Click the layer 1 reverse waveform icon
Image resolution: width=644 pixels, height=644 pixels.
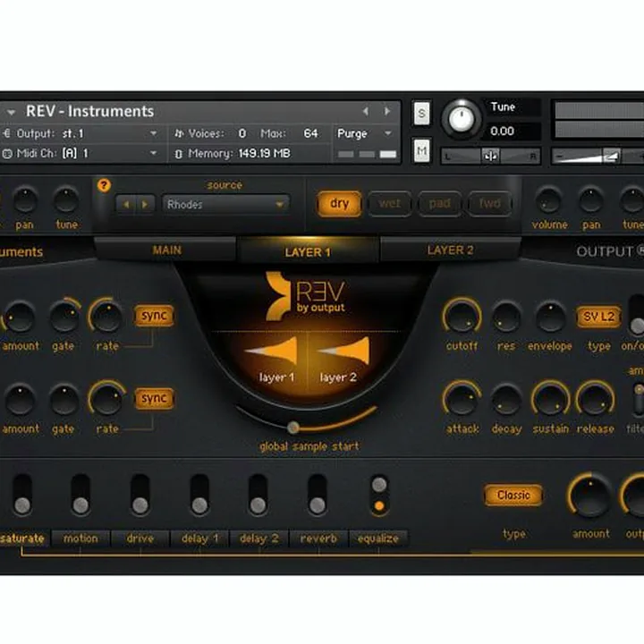[x=272, y=351]
